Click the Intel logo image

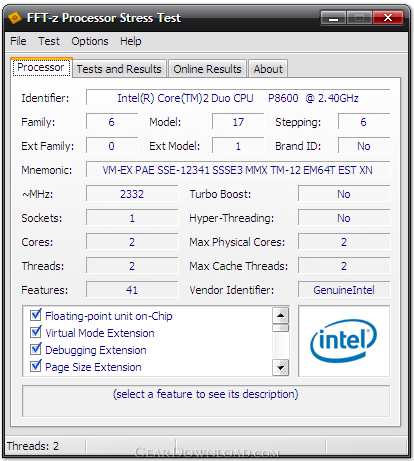coord(344,341)
